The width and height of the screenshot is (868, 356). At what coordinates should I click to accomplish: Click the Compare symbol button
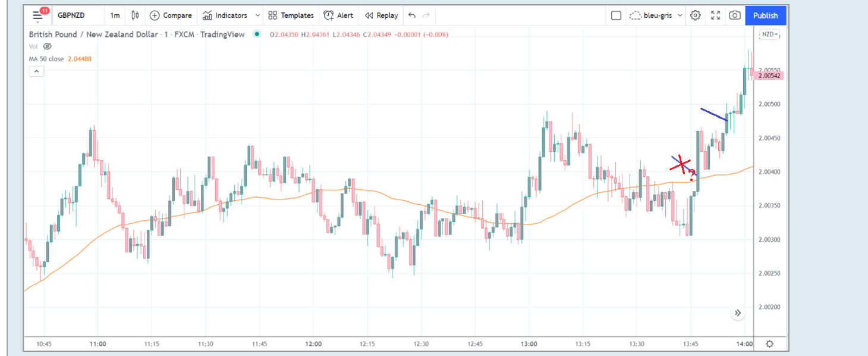tap(171, 15)
